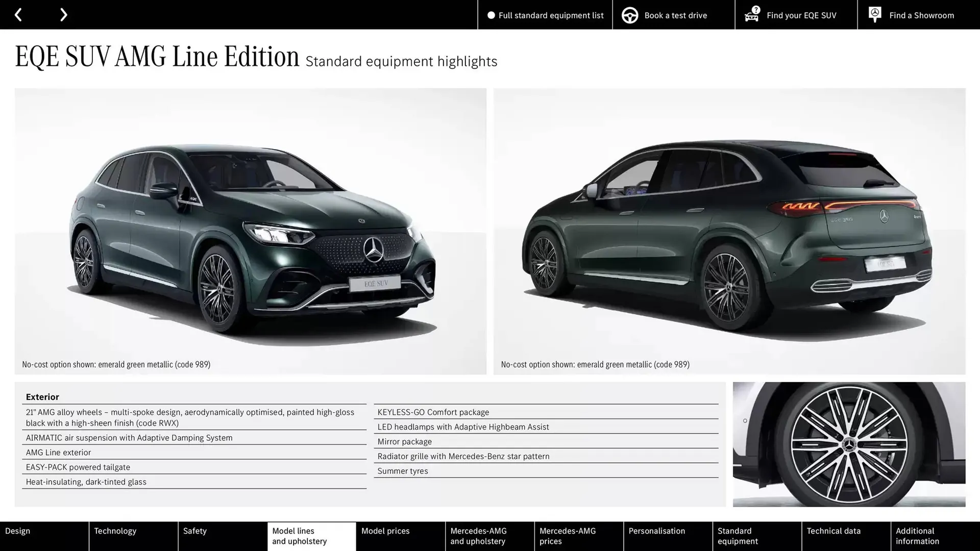Click the AMG alloy wheel close-up image
The width and height of the screenshot is (980, 551).
[x=850, y=444]
